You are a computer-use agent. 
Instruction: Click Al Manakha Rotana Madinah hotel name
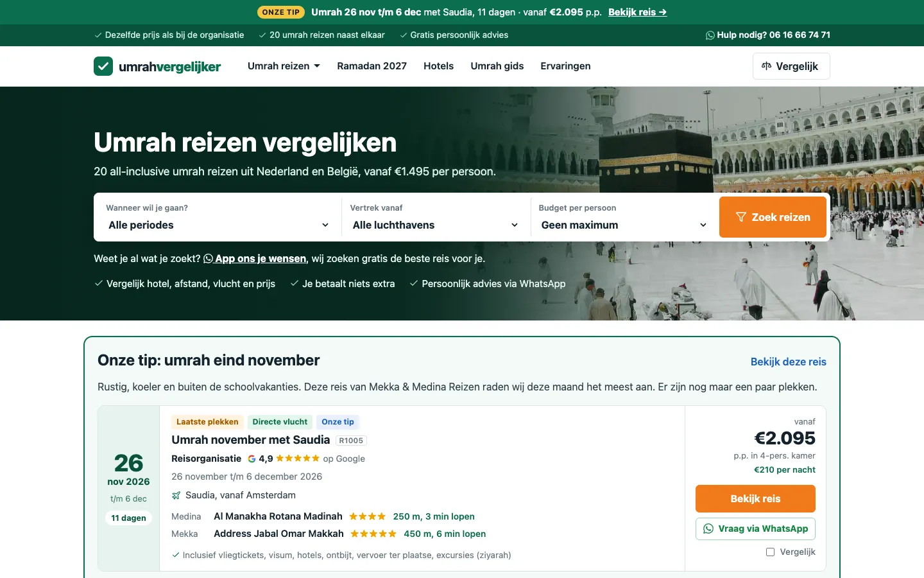click(x=278, y=516)
